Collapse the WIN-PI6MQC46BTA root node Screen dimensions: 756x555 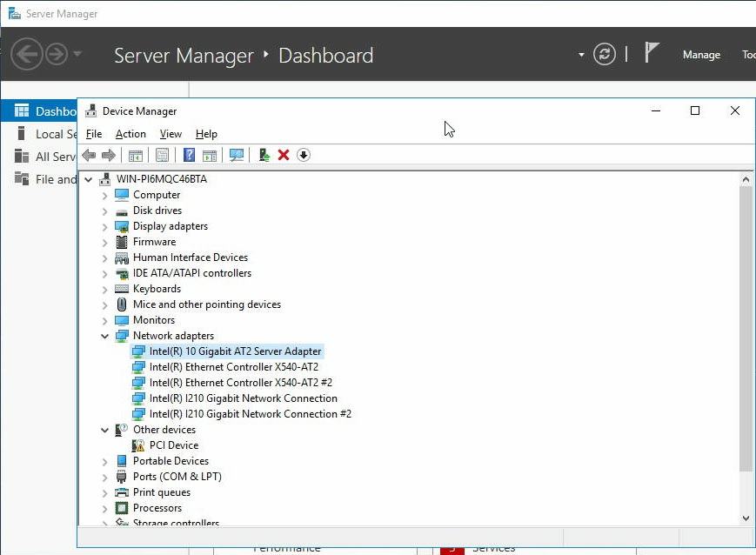pyautogui.click(x=88, y=180)
